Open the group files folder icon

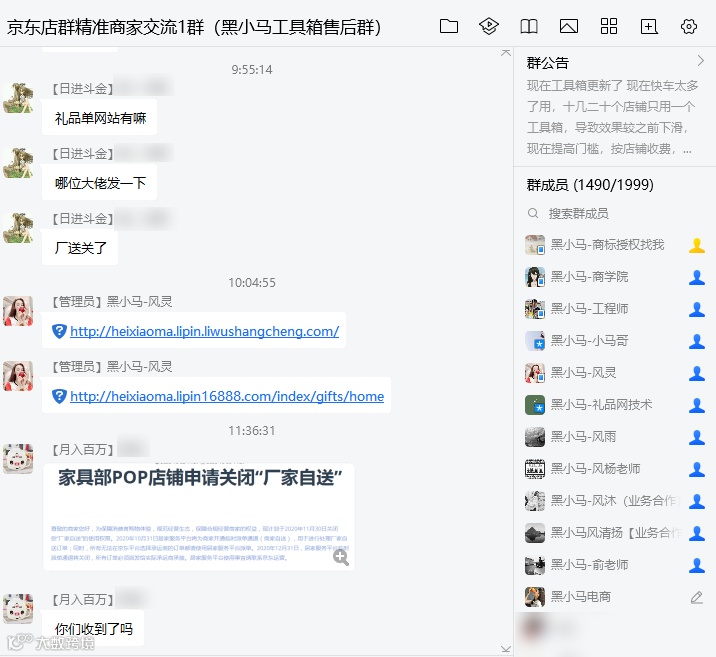click(448, 26)
